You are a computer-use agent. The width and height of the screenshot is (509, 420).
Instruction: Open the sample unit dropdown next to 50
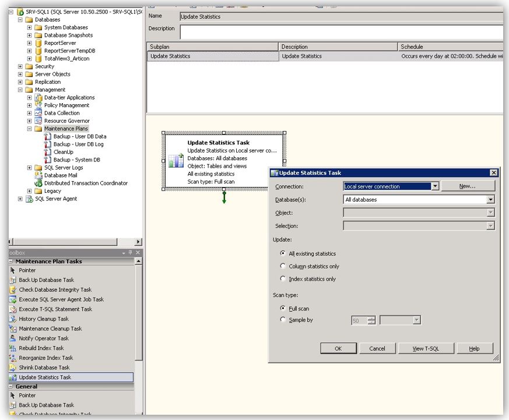[x=417, y=320]
